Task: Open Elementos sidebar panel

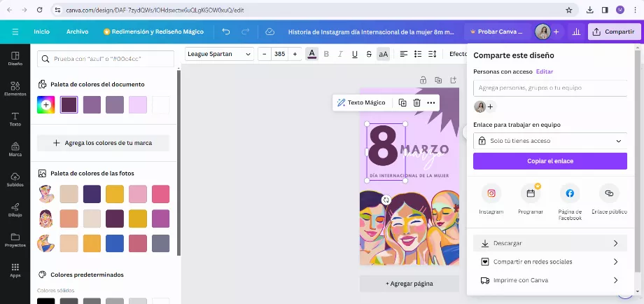Action: coord(15,89)
